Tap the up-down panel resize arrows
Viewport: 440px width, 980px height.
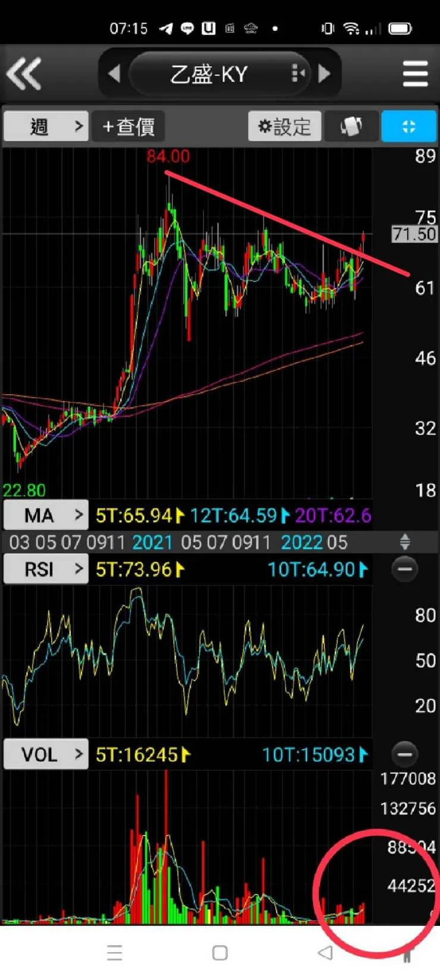(x=405, y=542)
